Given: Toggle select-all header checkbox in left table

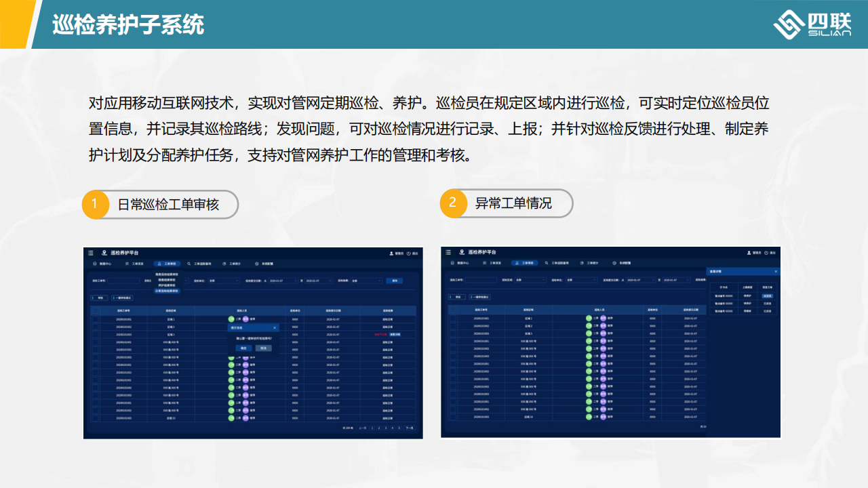Looking at the screenshot, I should [x=95, y=310].
